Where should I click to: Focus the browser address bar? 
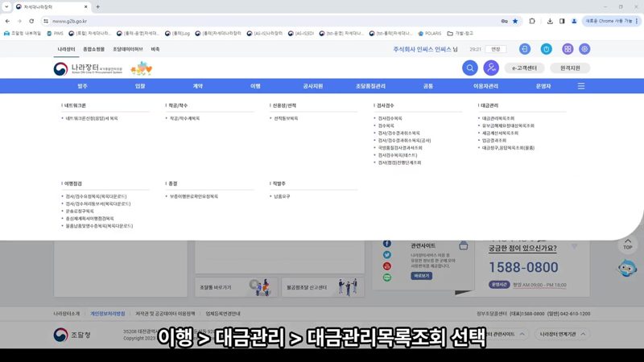click(x=271, y=21)
